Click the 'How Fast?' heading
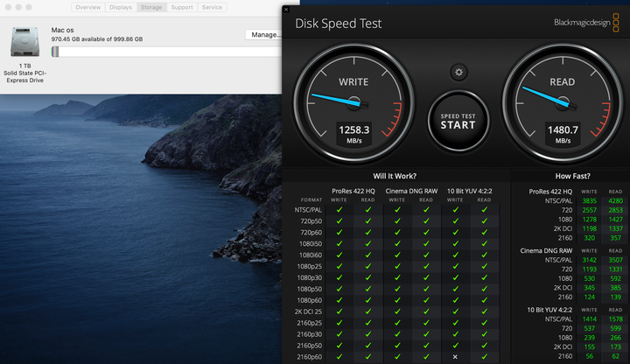The image size is (630, 364). click(572, 176)
